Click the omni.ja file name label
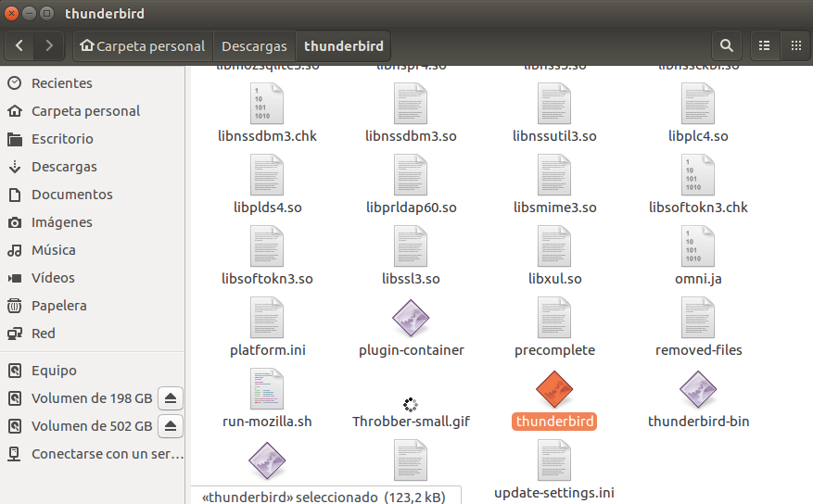 point(698,279)
